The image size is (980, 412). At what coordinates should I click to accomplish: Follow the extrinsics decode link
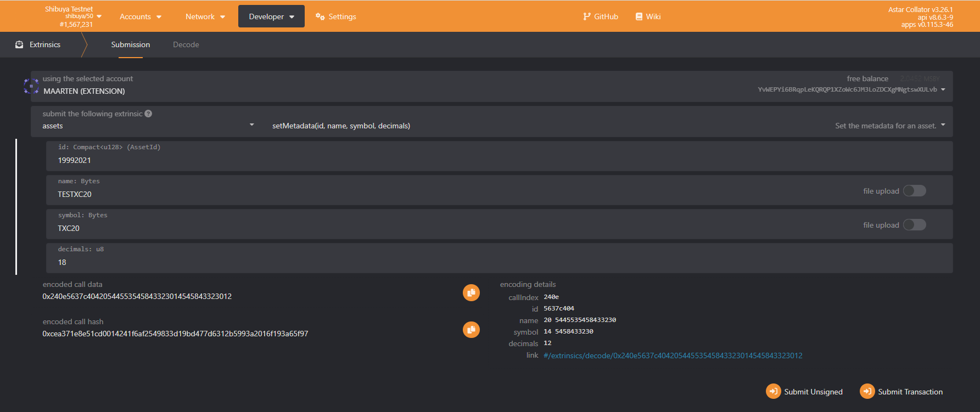673,355
